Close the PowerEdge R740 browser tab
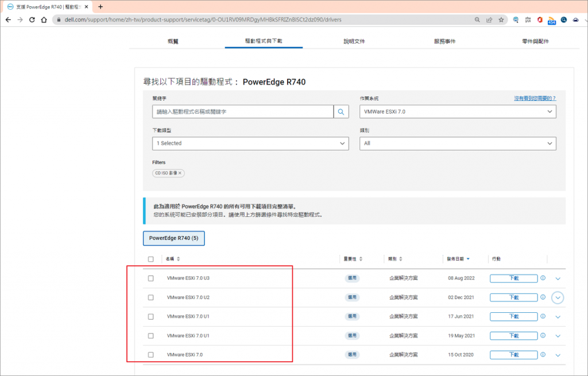Image resolution: width=588 pixels, height=376 pixels. [86, 7]
